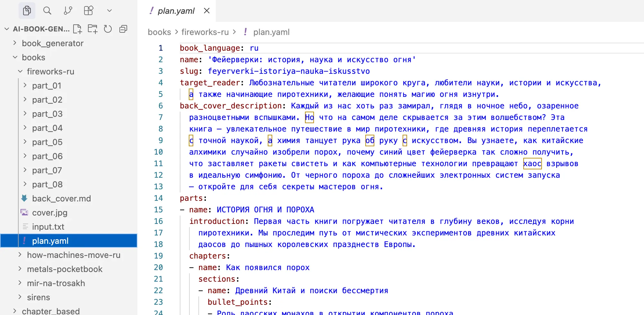Open the Extensions view icon

(89, 11)
